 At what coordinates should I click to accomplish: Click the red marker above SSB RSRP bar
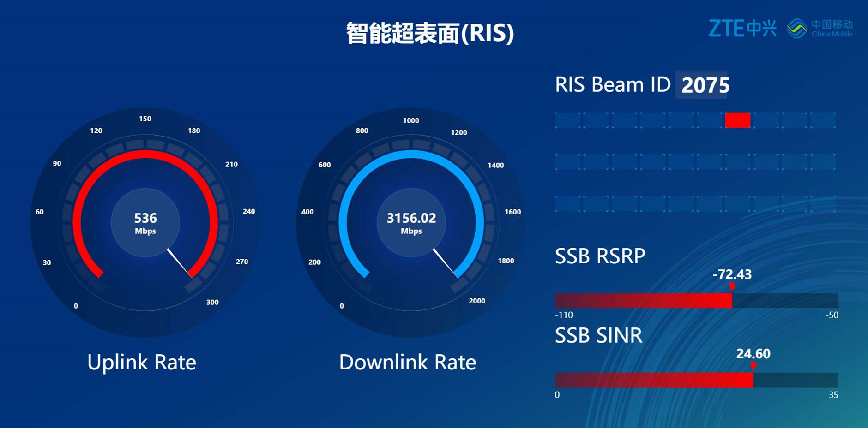coord(733,286)
